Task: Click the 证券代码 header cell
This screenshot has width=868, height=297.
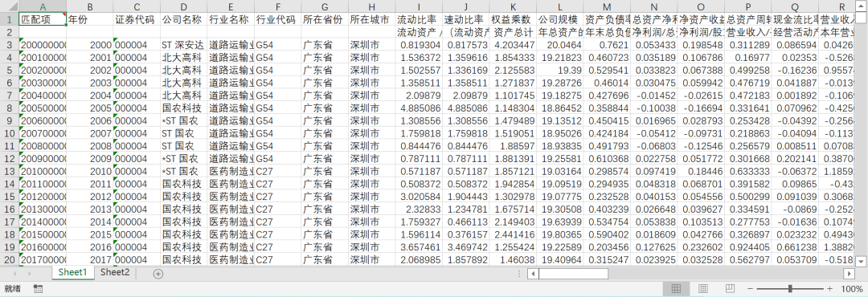Action: [137, 18]
